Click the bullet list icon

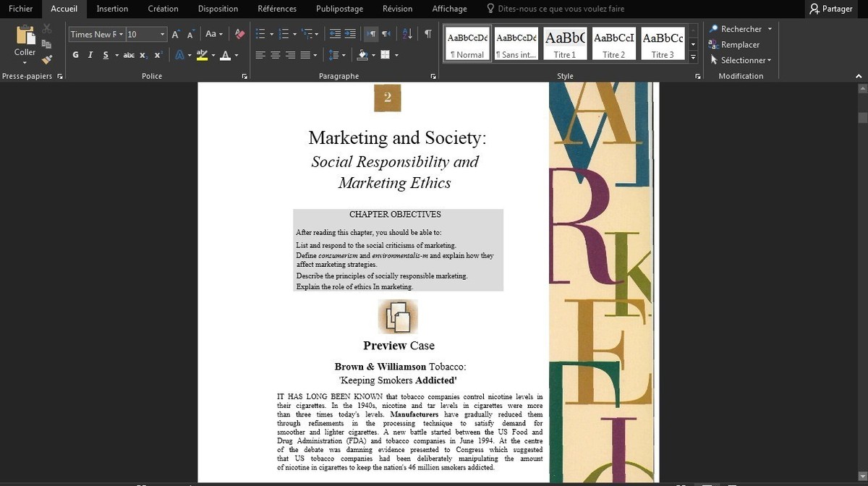tap(261, 34)
